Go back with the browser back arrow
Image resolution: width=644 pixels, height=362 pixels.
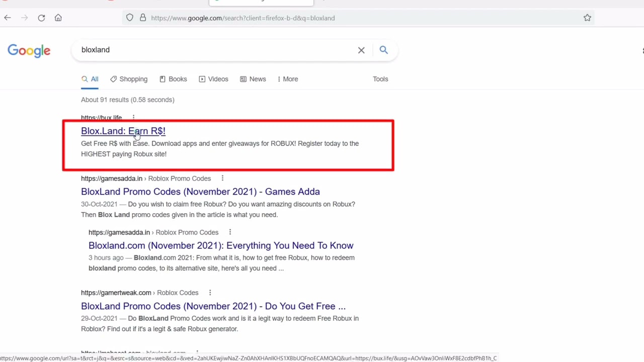tap(8, 18)
